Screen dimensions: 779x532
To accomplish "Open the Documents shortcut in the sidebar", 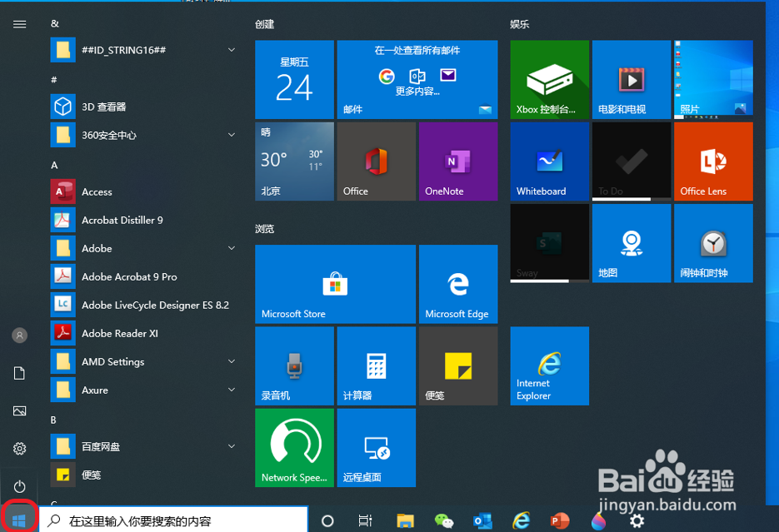I will click(19, 373).
